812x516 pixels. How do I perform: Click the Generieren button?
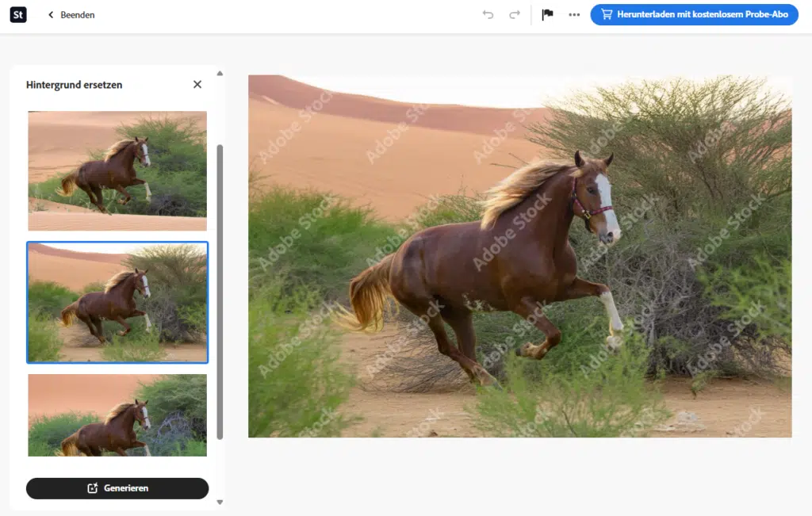coord(117,488)
